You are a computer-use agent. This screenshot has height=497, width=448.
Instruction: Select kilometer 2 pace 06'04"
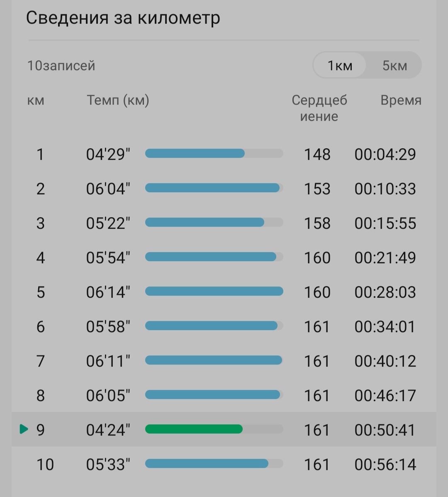108,189
